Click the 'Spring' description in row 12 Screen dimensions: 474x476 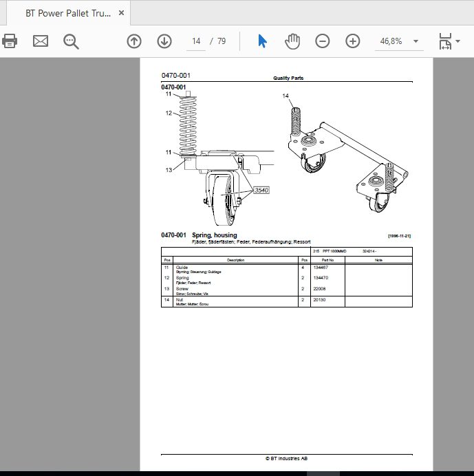(x=182, y=278)
